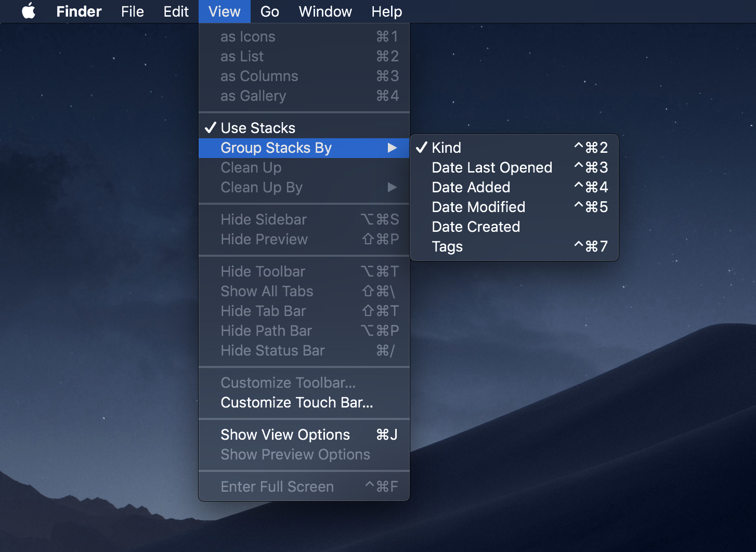Open the Apple logo menu

[x=29, y=11]
